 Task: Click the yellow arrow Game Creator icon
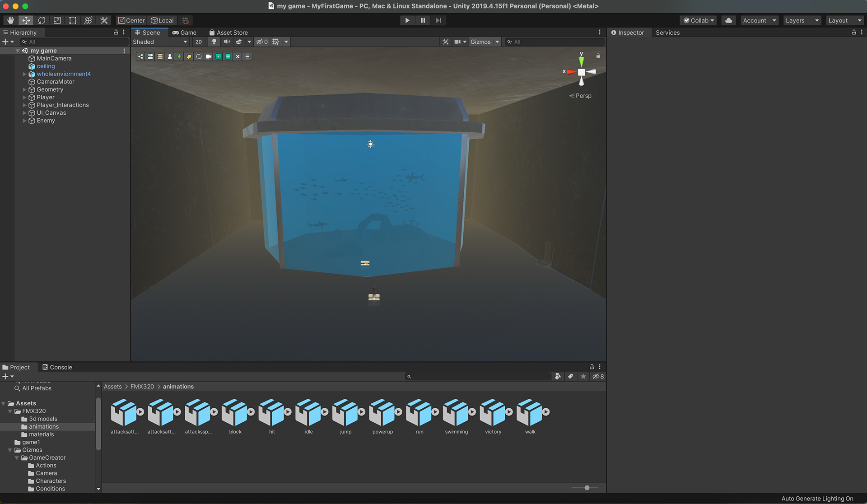[x=189, y=56]
